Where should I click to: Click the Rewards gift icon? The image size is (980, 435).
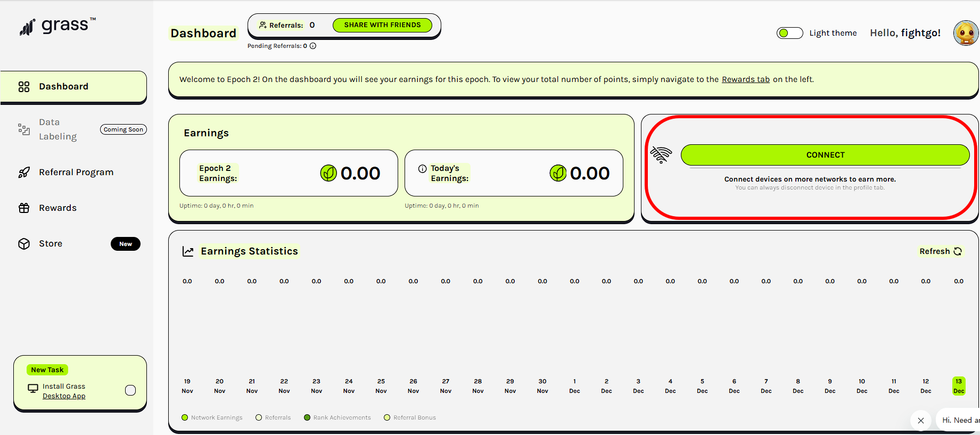click(24, 208)
